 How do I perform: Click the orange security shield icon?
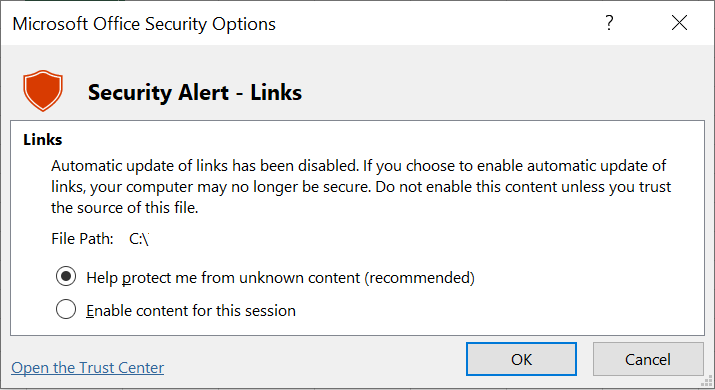[43, 90]
